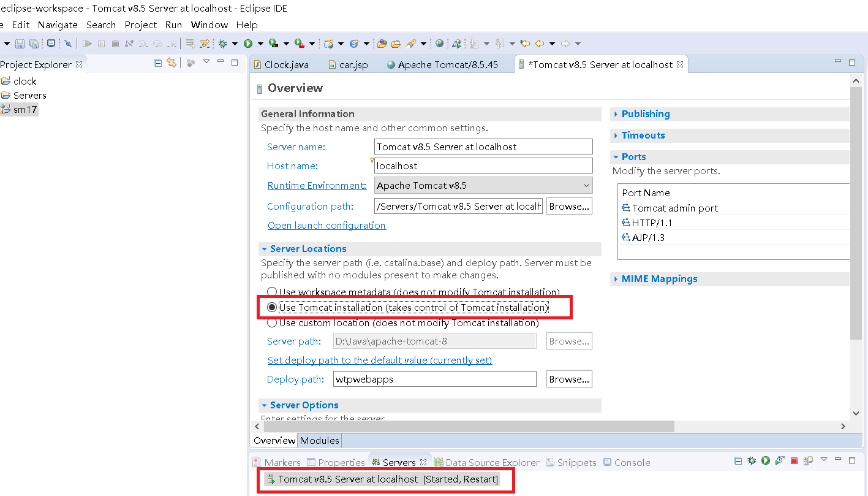Click the Last Edit Location arrow icon
This screenshot has height=496, width=868.
(x=525, y=44)
